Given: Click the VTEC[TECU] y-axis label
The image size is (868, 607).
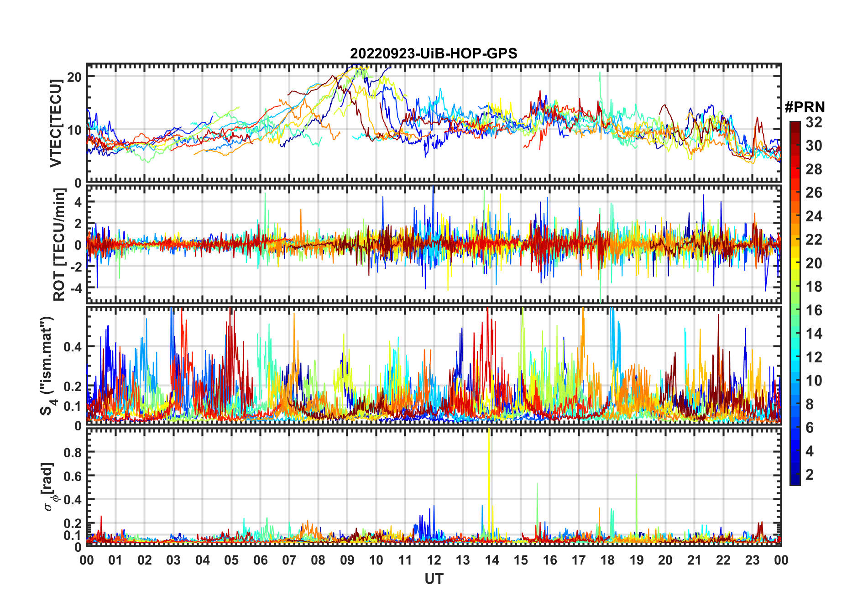Looking at the screenshot, I should [x=56, y=123].
